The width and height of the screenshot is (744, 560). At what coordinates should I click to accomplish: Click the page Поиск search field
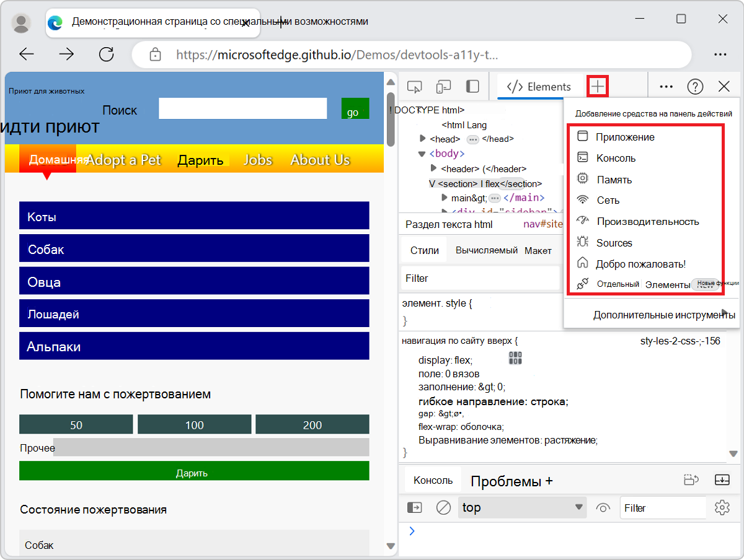tap(242, 108)
